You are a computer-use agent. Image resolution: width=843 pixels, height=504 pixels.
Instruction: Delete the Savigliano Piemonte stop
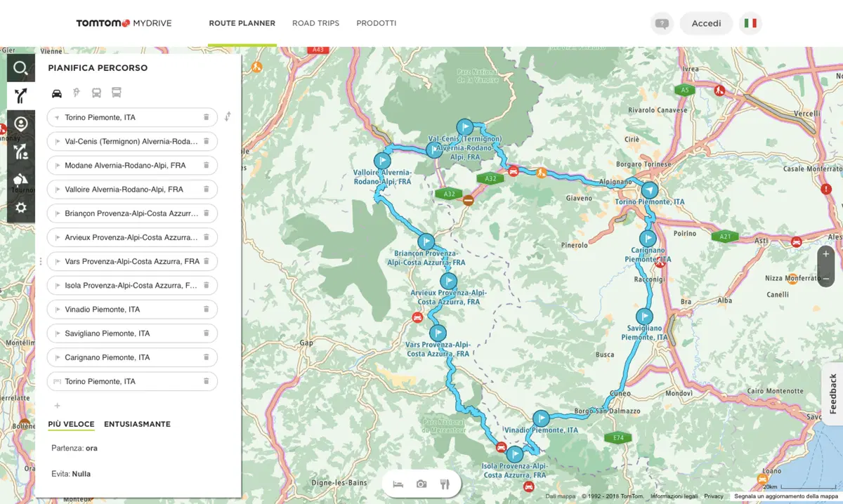point(207,333)
